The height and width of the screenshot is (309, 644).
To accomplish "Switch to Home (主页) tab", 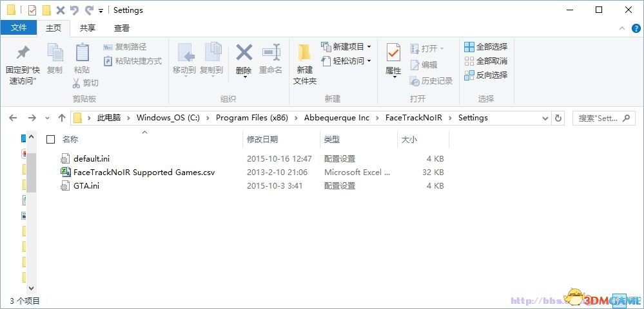I will [x=54, y=28].
